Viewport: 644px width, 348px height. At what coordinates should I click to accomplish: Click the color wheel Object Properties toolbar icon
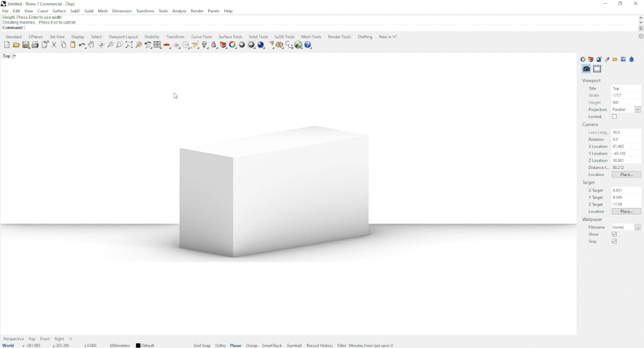click(233, 45)
